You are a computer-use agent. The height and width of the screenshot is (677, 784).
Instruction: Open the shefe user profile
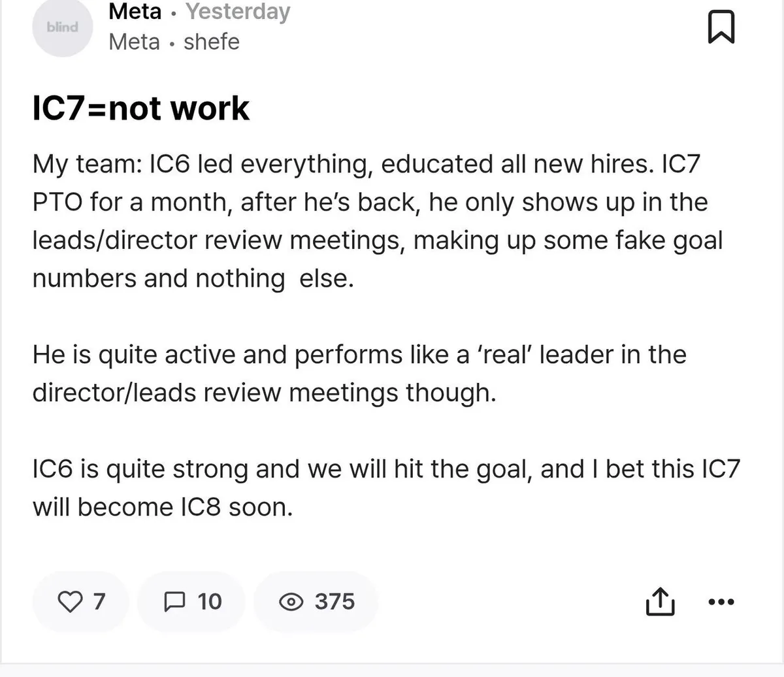click(x=212, y=42)
